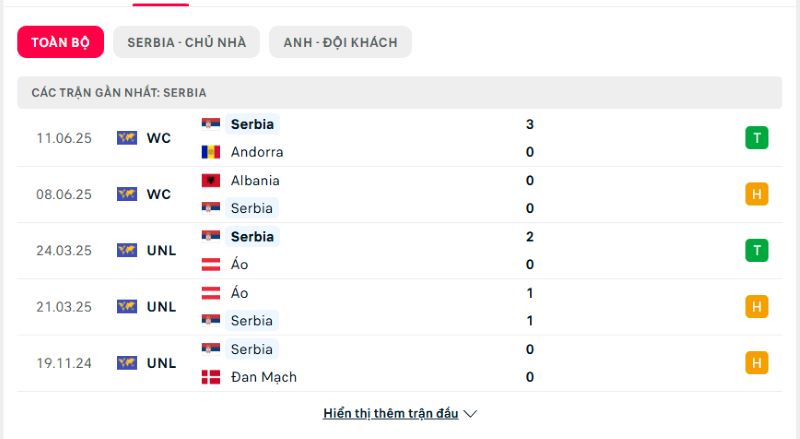Click the 08.06.25 match date

click(63, 194)
